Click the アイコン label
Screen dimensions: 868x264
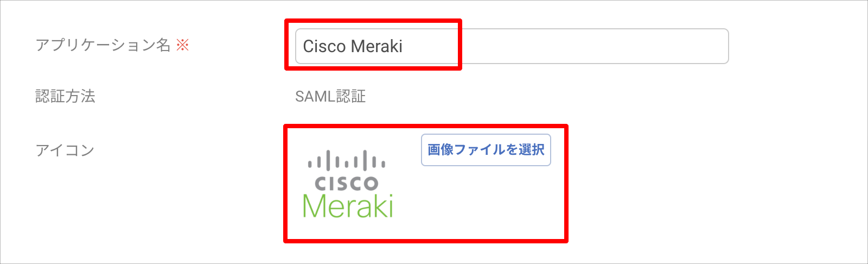point(65,150)
